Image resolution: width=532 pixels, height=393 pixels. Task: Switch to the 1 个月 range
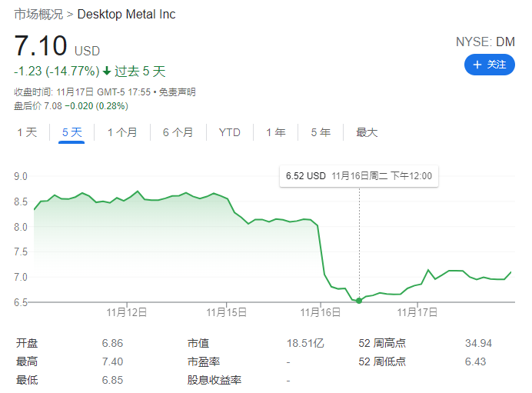[x=122, y=132]
